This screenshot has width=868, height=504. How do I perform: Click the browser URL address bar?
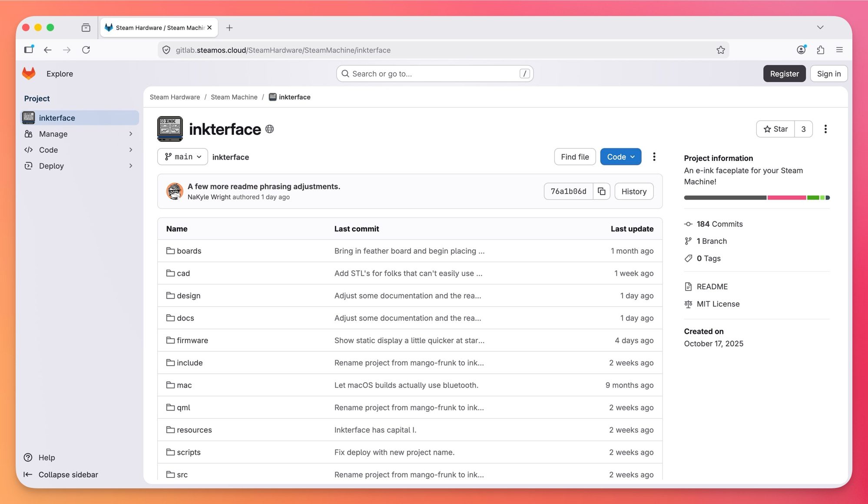click(x=443, y=50)
